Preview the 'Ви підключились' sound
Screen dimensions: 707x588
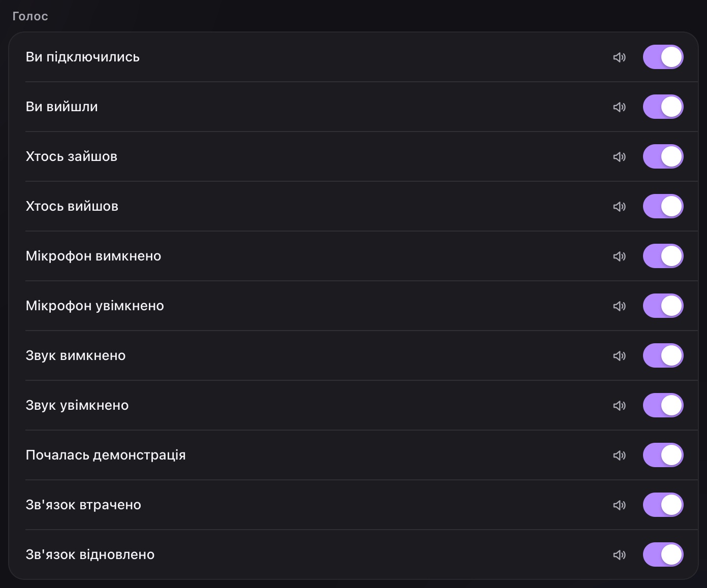pyautogui.click(x=619, y=57)
